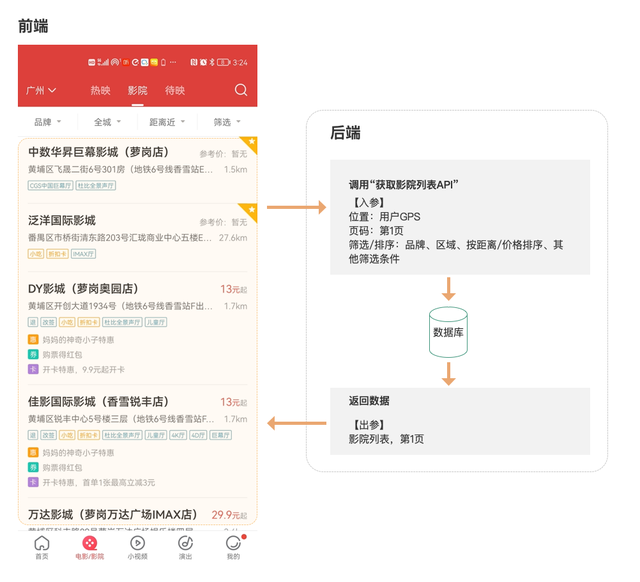Click the 4K厅 tag on 佳影国际影城
640x582 pixels.
point(178,435)
